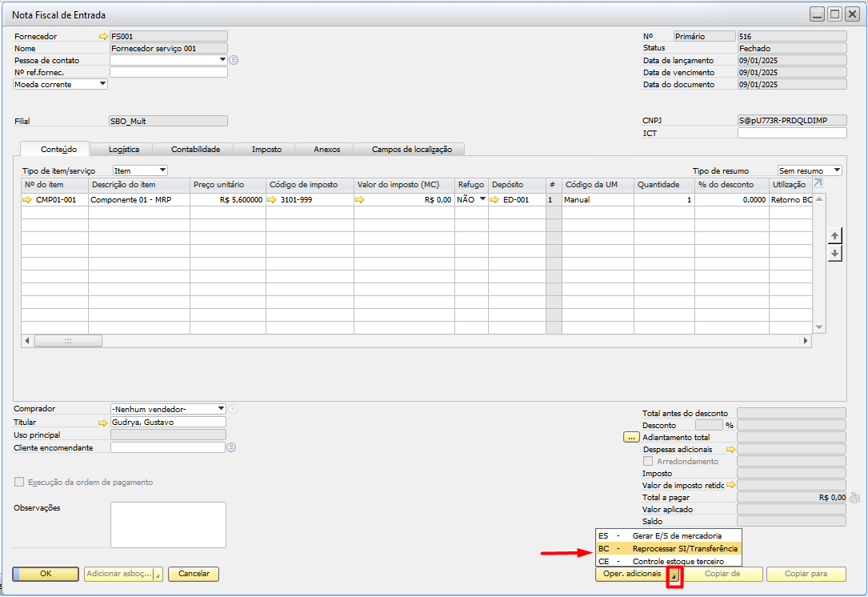
Task: Select Gerar E/S de mercadoria option
Action: pos(668,535)
